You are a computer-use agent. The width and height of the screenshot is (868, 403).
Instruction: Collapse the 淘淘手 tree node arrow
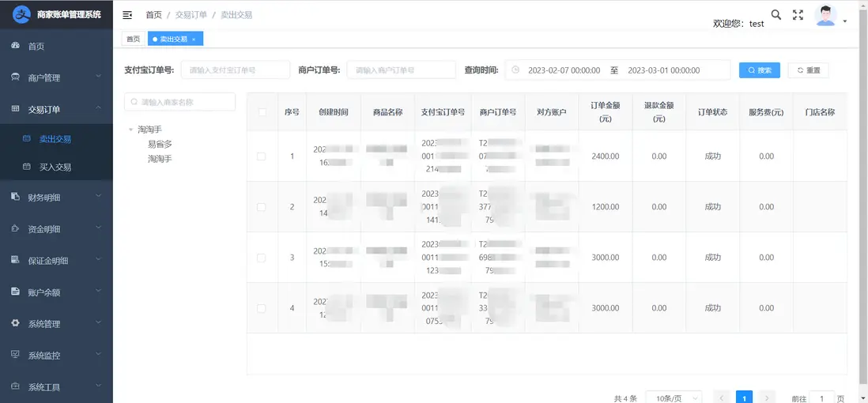pyautogui.click(x=131, y=130)
